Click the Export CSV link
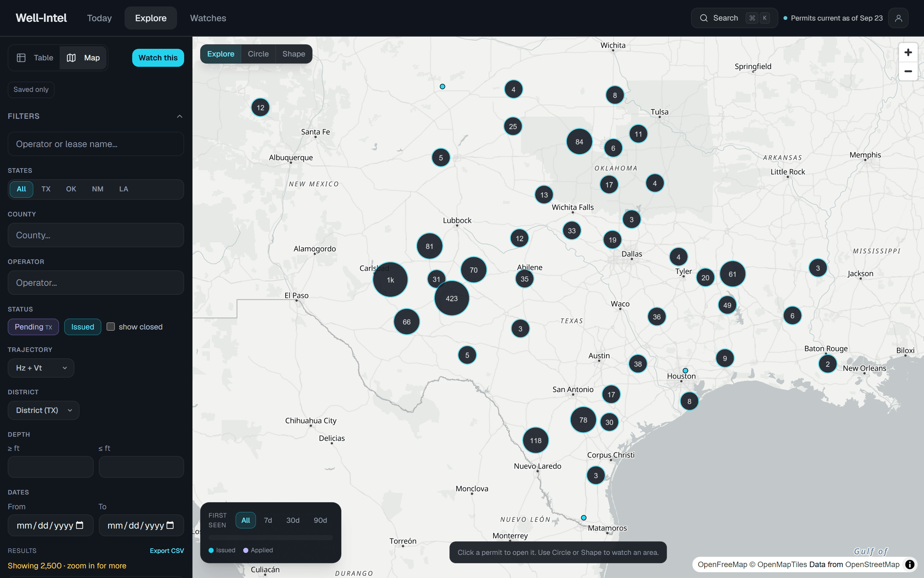 click(x=167, y=550)
